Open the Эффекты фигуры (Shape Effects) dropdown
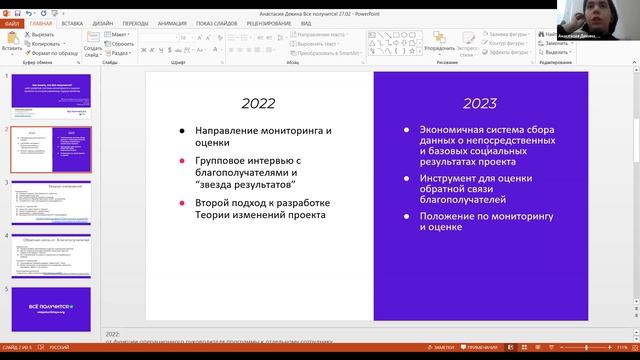The width and height of the screenshot is (640, 360). (x=506, y=52)
